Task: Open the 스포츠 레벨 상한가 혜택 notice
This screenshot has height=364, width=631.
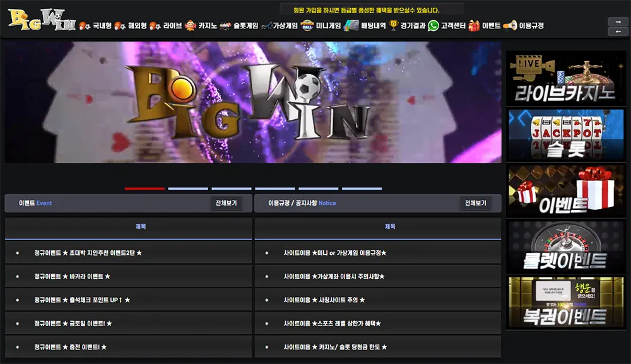Action: tap(332, 324)
